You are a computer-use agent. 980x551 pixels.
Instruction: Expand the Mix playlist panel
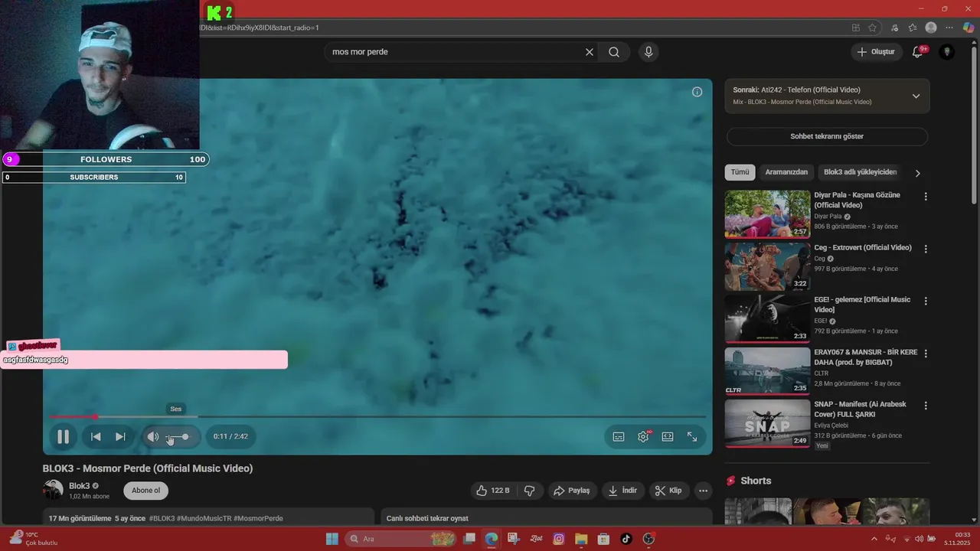[x=916, y=96]
